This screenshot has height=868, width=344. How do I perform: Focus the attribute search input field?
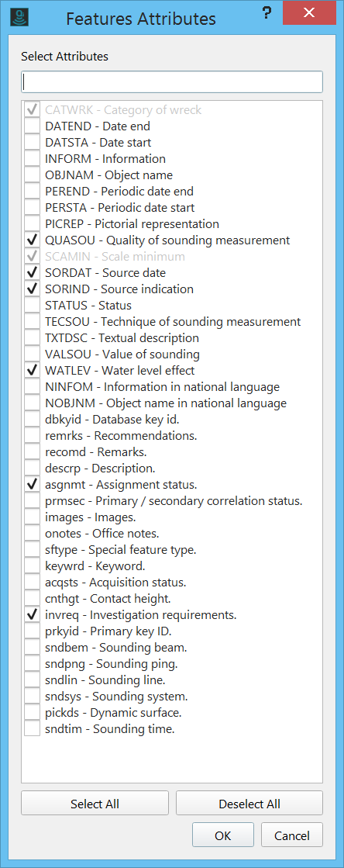(172, 82)
